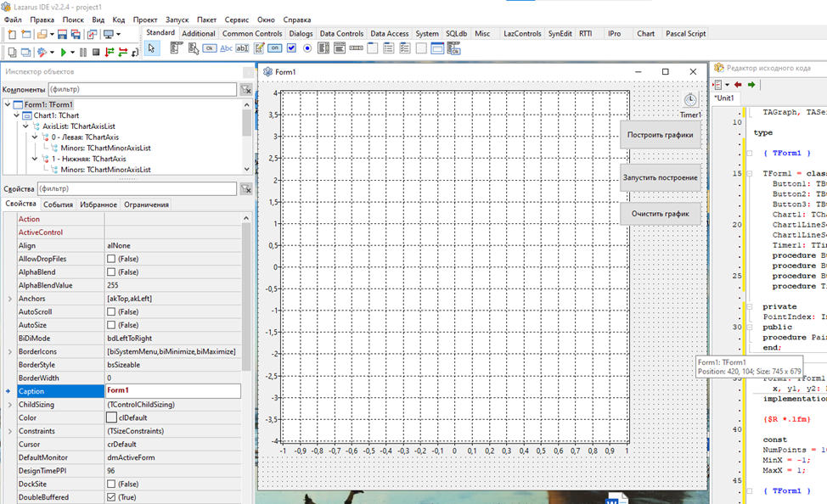Click the TLabel Abc palette component
The width and height of the screenshot is (827, 504).
[226, 48]
